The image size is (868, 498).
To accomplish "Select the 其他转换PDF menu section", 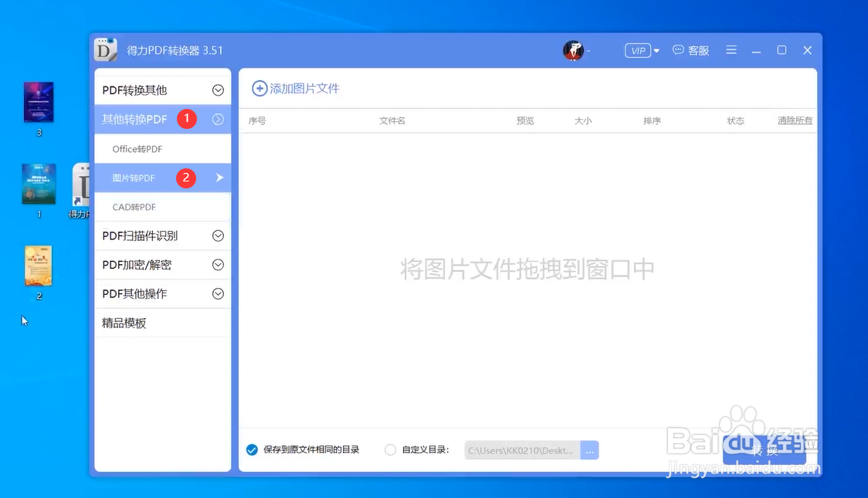I will (163, 119).
